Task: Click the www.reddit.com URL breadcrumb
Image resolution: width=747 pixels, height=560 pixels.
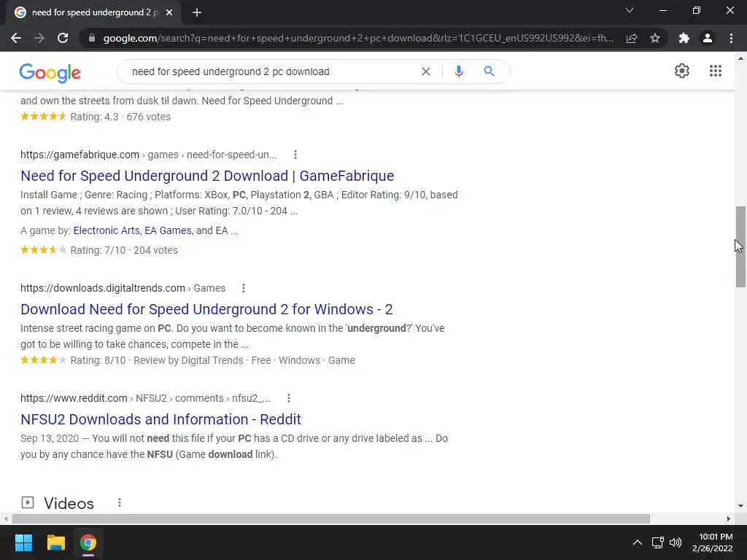Action: click(x=145, y=398)
